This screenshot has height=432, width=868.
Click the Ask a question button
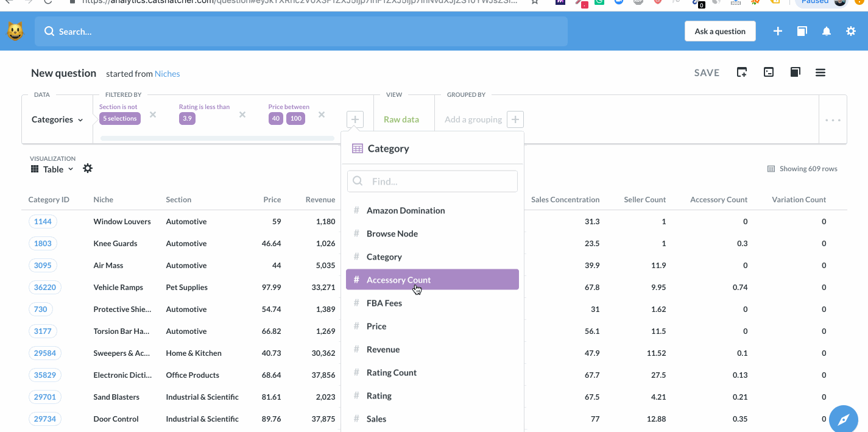[720, 31]
